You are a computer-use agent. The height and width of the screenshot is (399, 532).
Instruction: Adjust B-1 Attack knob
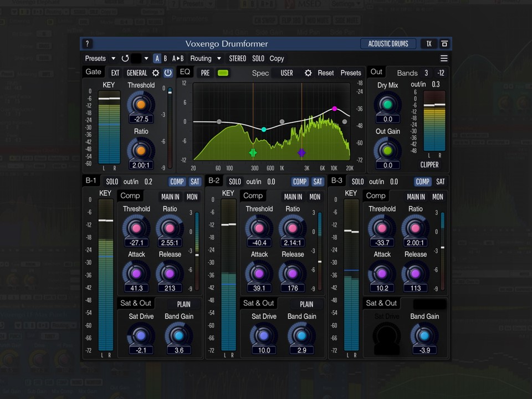coord(136,273)
